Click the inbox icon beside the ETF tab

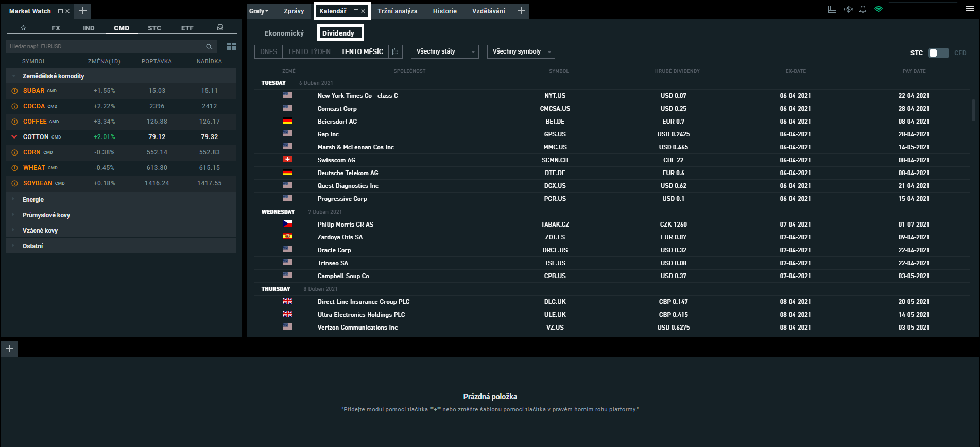(x=220, y=28)
